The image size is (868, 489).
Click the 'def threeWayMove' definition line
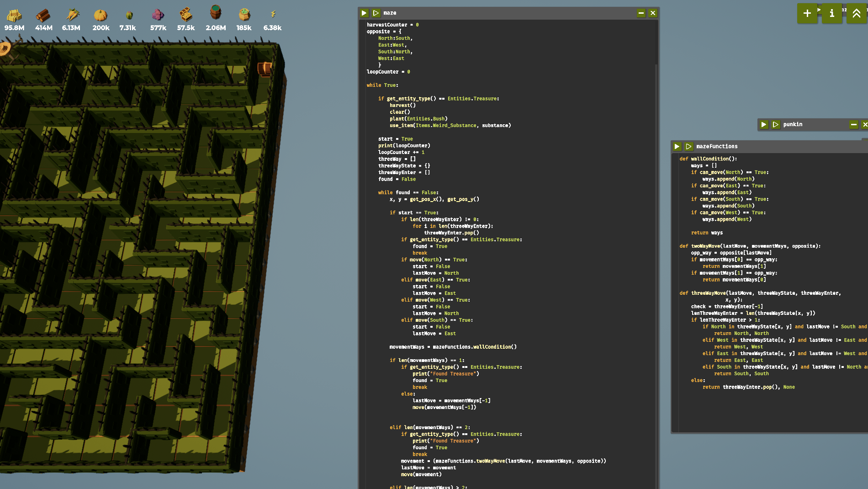(760, 293)
